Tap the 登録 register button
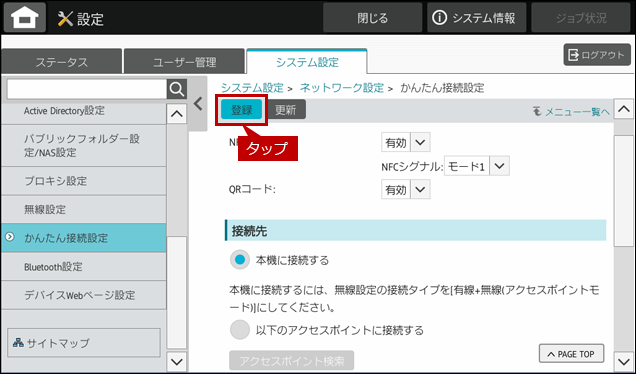 tap(241, 110)
